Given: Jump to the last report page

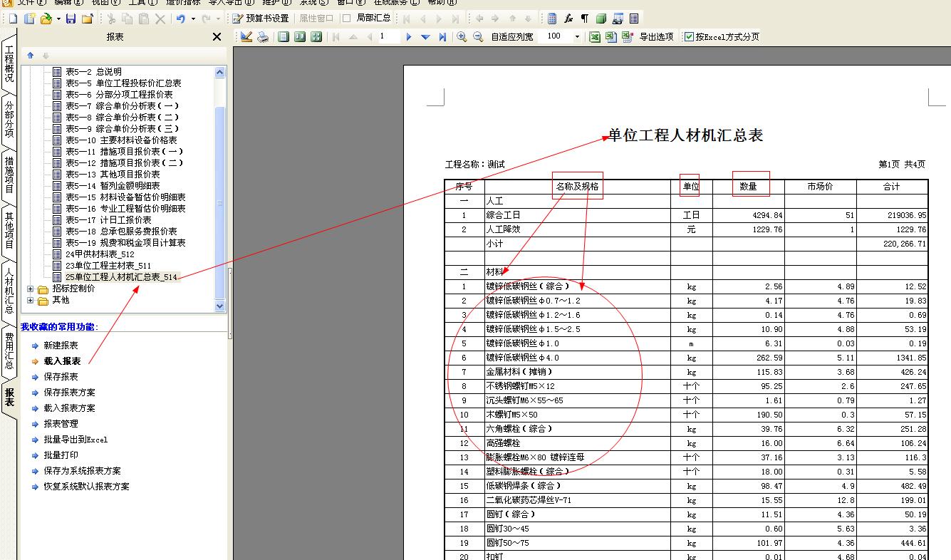Looking at the screenshot, I should [442, 36].
